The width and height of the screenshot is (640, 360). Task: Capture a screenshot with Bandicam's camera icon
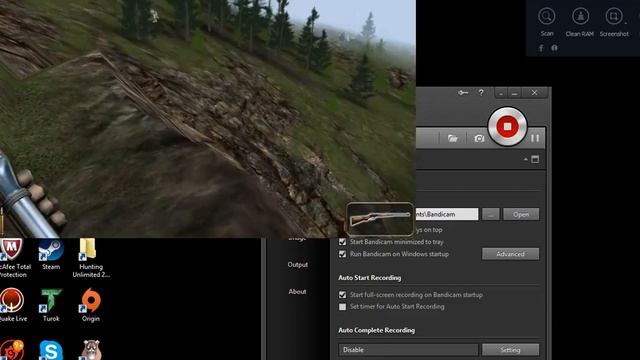[x=479, y=139]
